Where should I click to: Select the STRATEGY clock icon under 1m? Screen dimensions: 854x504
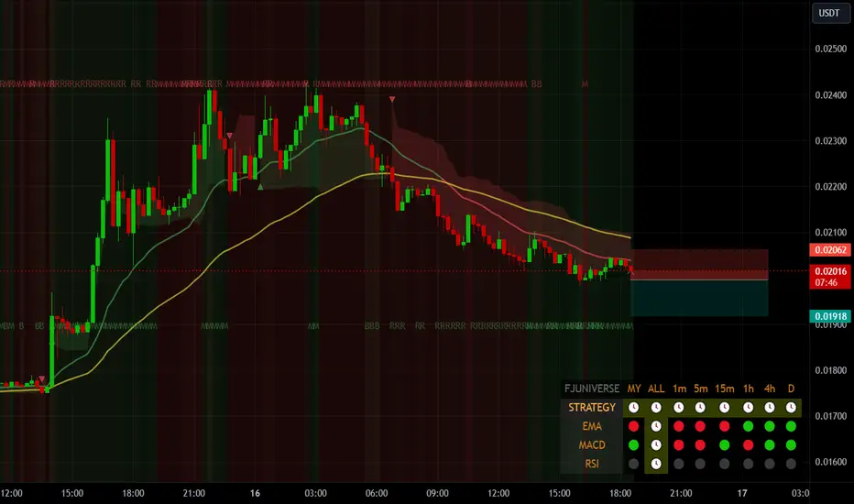tap(679, 408)
